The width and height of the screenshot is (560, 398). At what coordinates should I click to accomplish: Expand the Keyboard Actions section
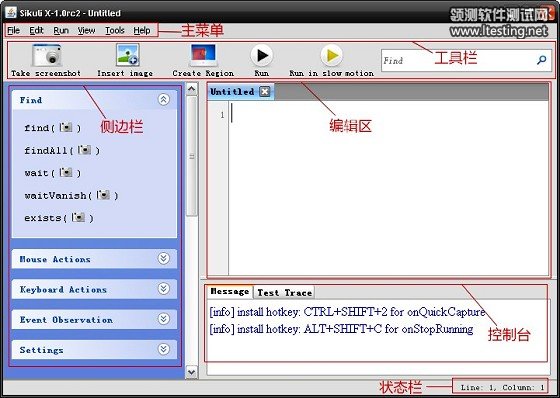(x=164, y=289)
